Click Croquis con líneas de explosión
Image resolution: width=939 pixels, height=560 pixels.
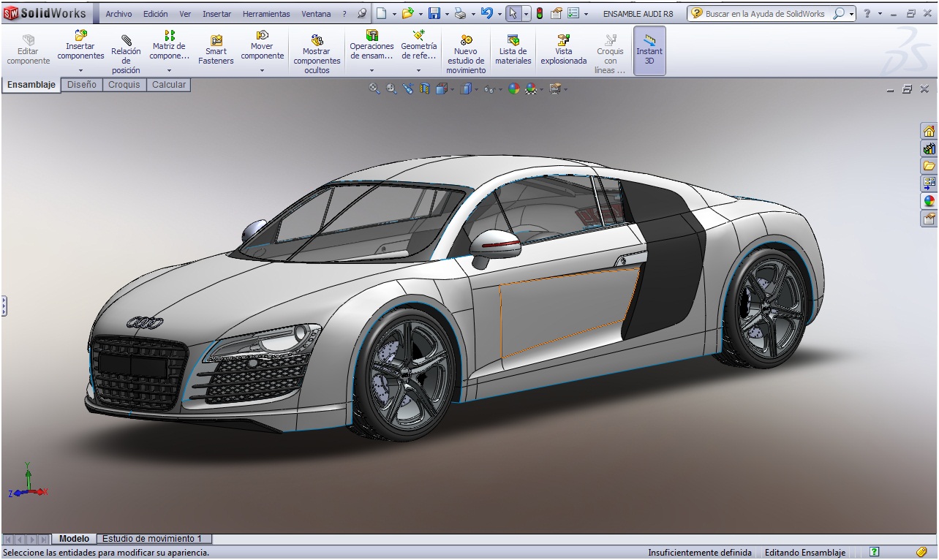click(x=610, y=54)
